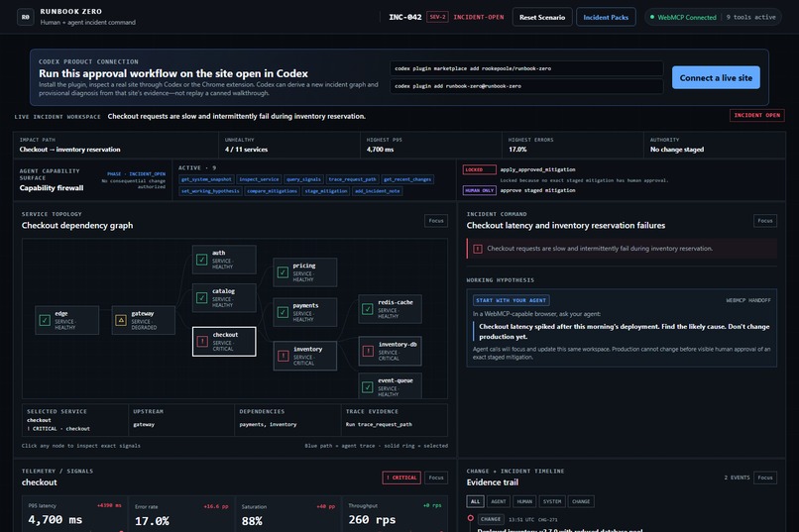The height and width of the screenshot is (532, 799).
Task: Select the HUMAN evidence filter tab
Action: [524, 501]
